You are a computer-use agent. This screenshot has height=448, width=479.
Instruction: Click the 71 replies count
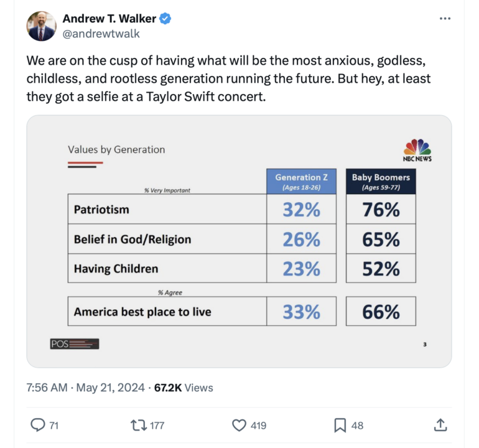click(54, 426)
